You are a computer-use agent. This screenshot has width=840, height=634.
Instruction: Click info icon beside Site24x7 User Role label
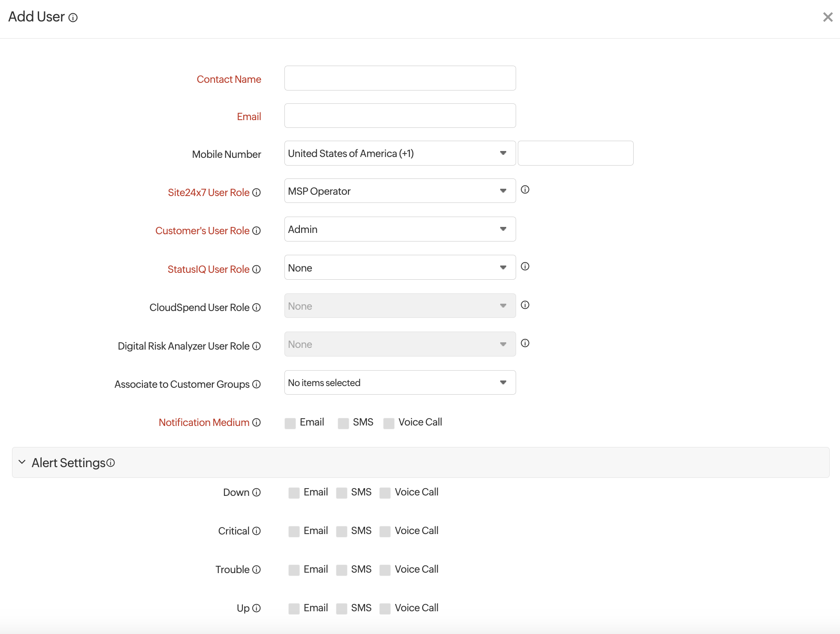(x=257, y=193)
